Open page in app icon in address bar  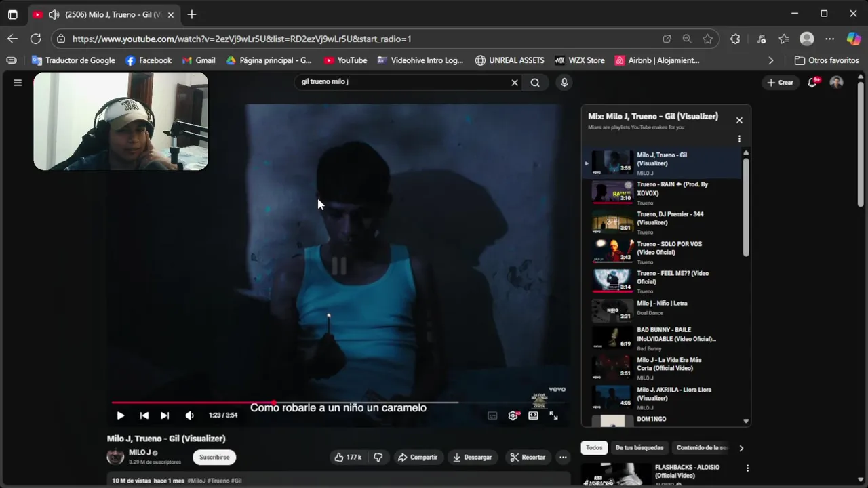pos(667,39)
